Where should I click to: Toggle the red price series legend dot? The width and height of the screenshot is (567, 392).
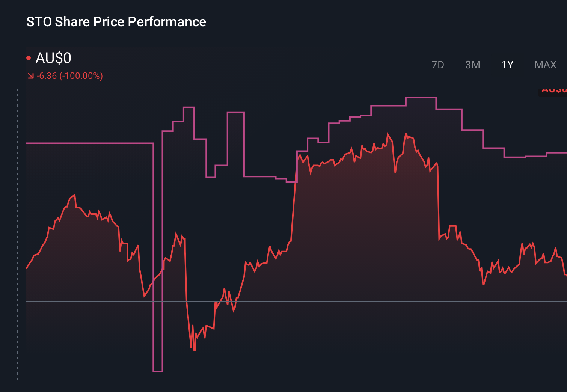pyautogui.click(x=28, y=57)
